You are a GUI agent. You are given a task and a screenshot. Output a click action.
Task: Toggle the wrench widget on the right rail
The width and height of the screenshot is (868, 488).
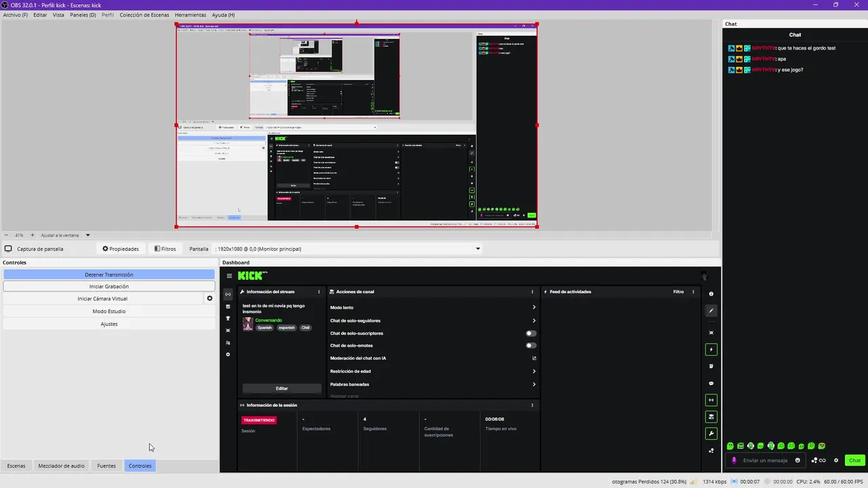pyautogui.click(x=711, y=433)
